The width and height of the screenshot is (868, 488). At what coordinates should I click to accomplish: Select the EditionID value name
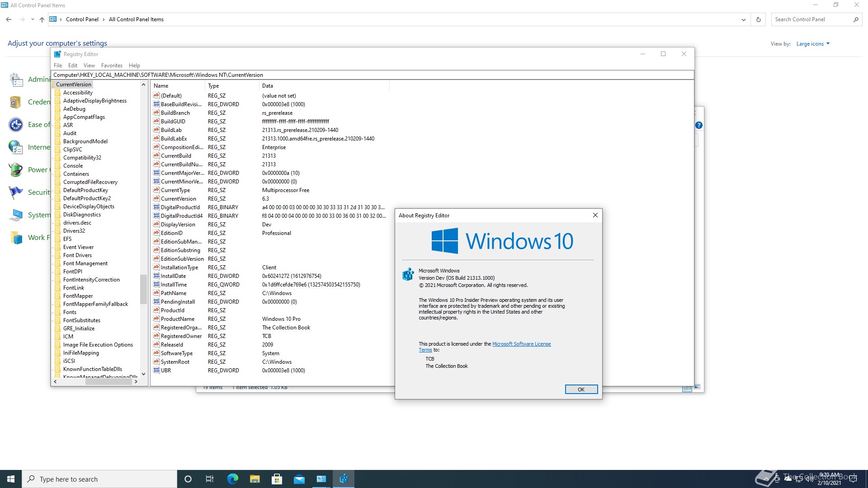point(172,233)
